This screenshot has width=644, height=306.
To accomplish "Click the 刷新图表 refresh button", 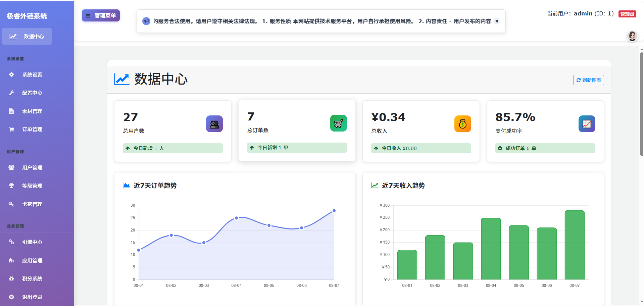I will tap(589, 80).
